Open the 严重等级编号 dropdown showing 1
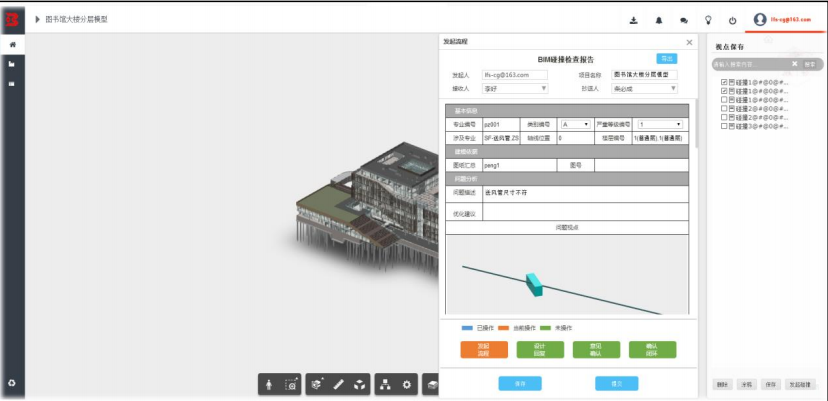The width and height of the screenshot is (828, 401). (x=660, y=125)
